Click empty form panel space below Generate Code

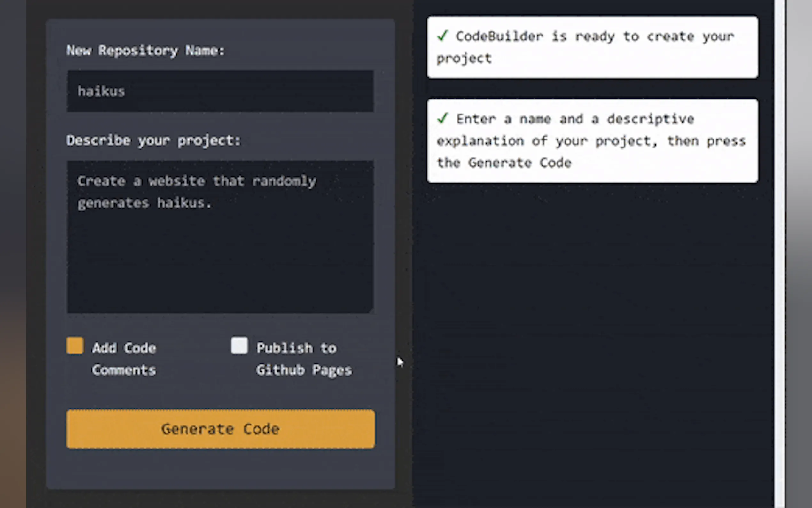(x=220, y=469)
